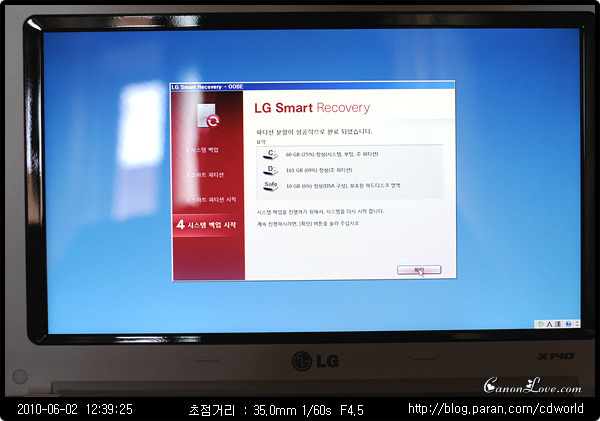Click the LG Smart Recovery heading
The height and width of the screenshot is (421, 600).
click(x=312, y=108)
